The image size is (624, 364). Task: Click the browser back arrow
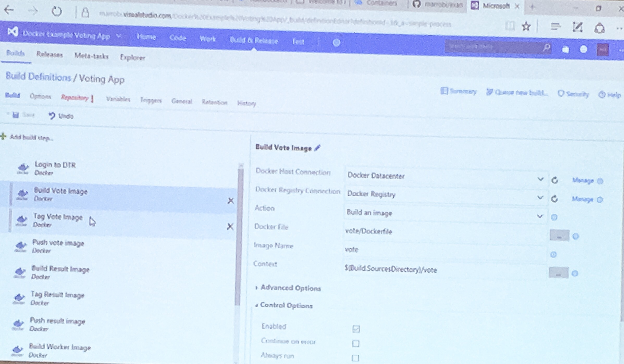tap(9, 10)
